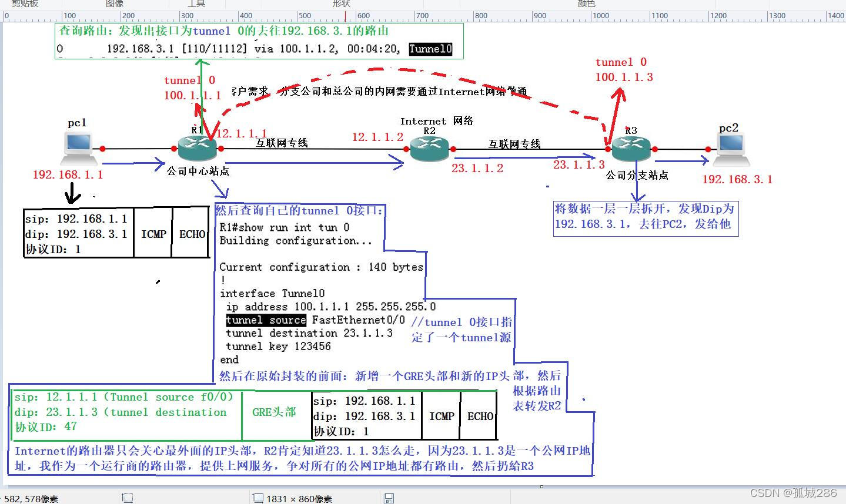
Task: Click the 协议ID: 47 text in the green box
Action: pyautogui.click(x=46, y=427)
